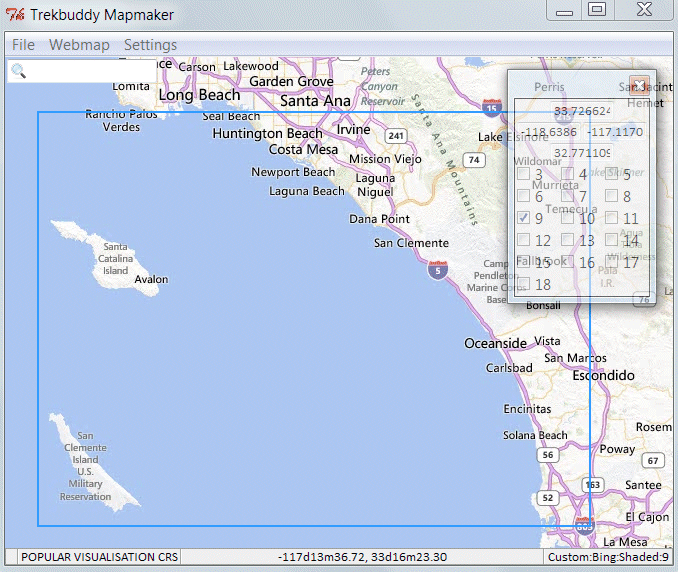The height and width of the screenshot is (572, 678).
Task: Click the route 241 shield near Irvine
Action: coord(396,135)
